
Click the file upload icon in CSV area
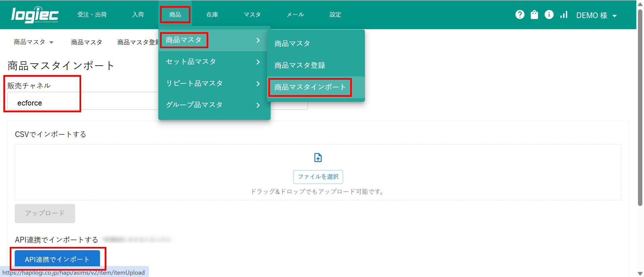pos(318,157)
